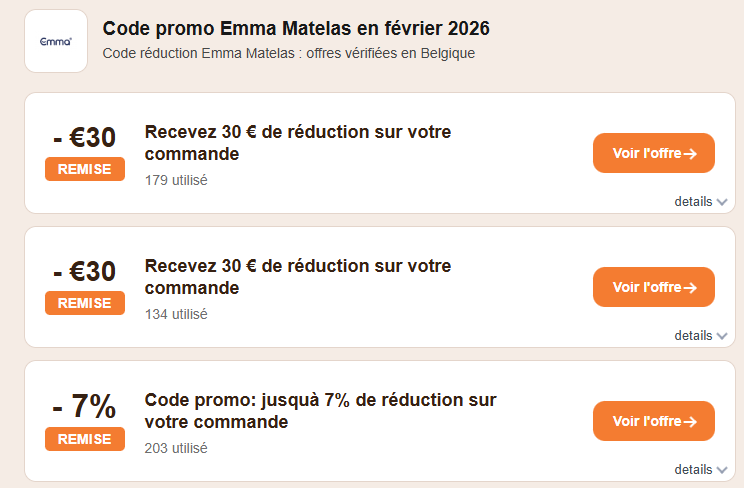This screenshot has width=744, height=488.
Task: Expand details text of the 7% offer
Action: 693,469
